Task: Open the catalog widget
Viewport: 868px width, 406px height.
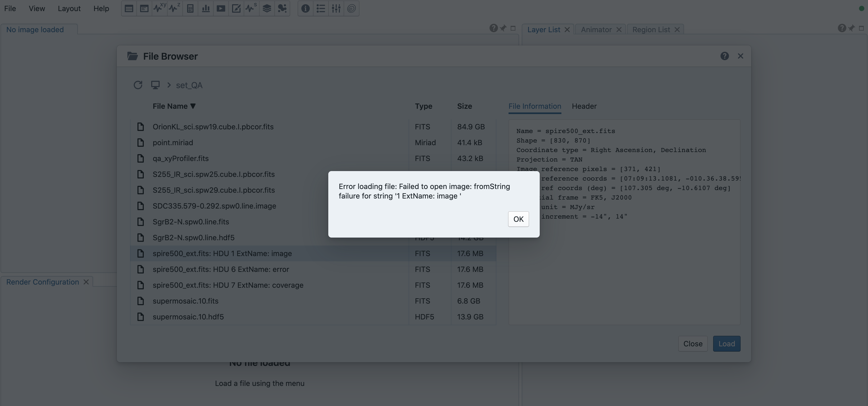Action: tap(282, 8)
